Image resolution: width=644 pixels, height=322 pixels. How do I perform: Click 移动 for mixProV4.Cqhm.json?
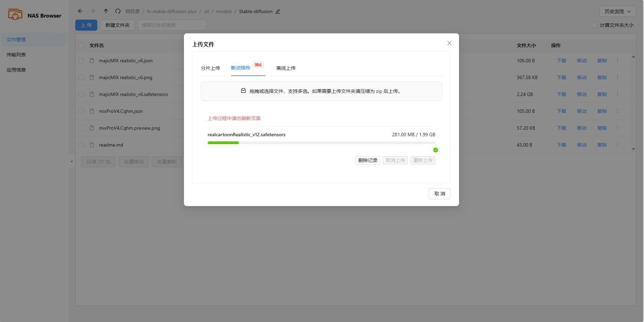582,111
